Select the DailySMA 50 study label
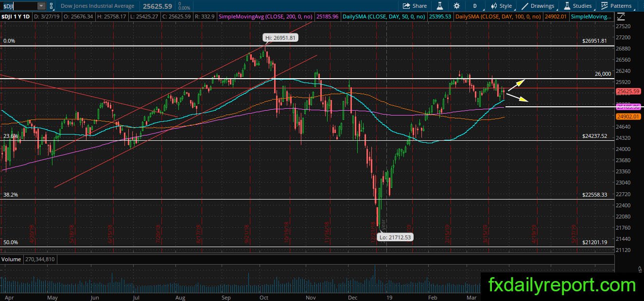Image resolution: width=644 pixels, height=301 pixels. point(383,17)
